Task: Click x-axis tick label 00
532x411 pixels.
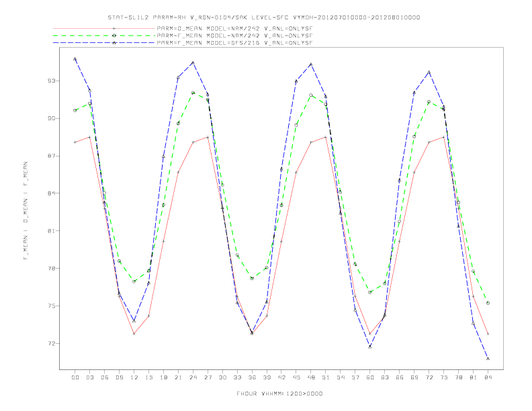Action: coord(75,377)
